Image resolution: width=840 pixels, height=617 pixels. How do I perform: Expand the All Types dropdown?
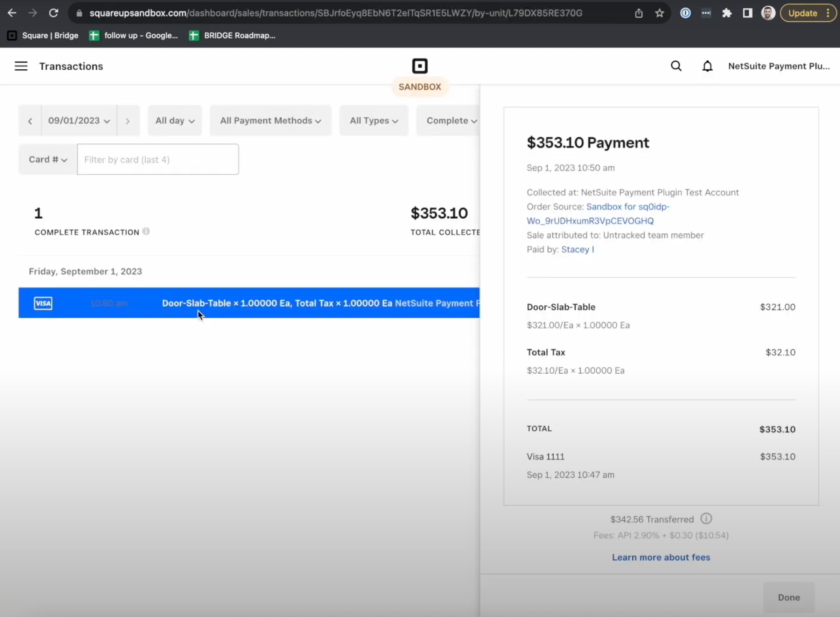coord(374,121)
